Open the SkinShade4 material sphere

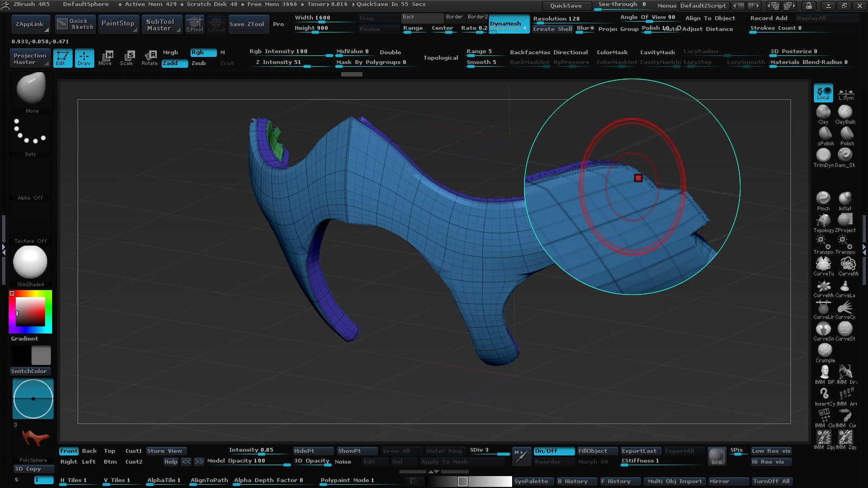tap(30, 263)
